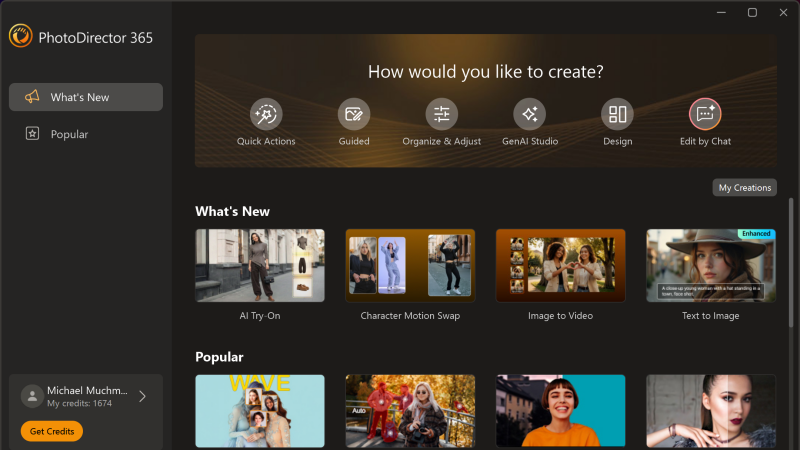Click the Edit by Chat label
Image resolution: width=800 pixels, height=450 pixels.
(705, 141)
